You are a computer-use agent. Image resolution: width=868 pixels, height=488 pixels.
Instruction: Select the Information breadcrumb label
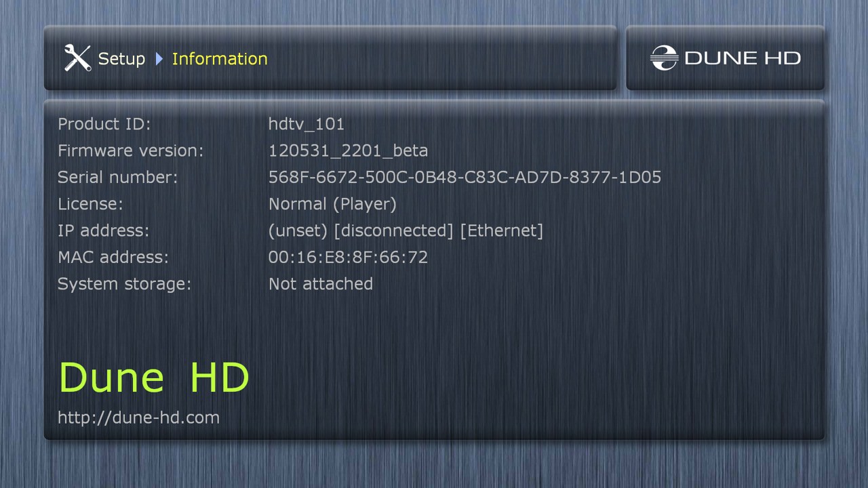[x=220, y=59]
